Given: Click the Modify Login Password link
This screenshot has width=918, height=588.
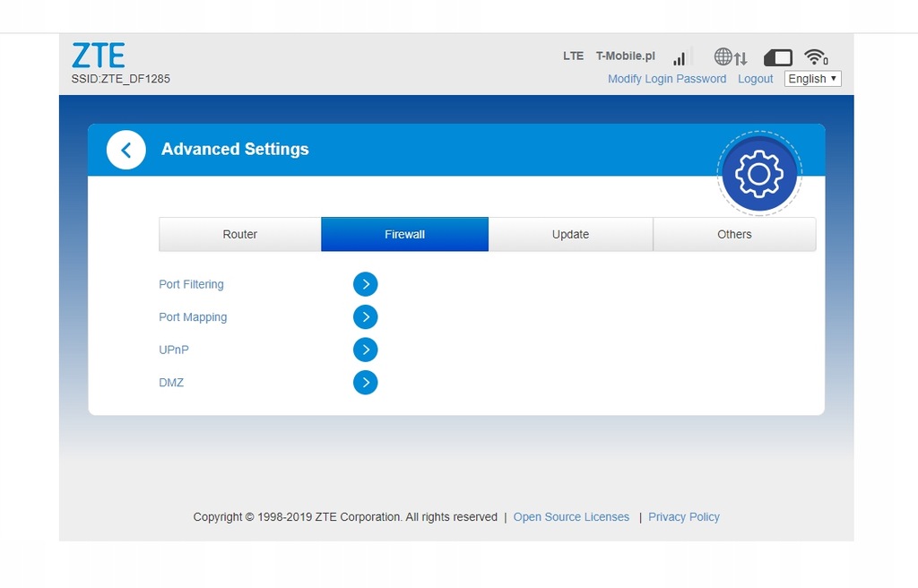Looking at the screenshot, I should [667, 79].
